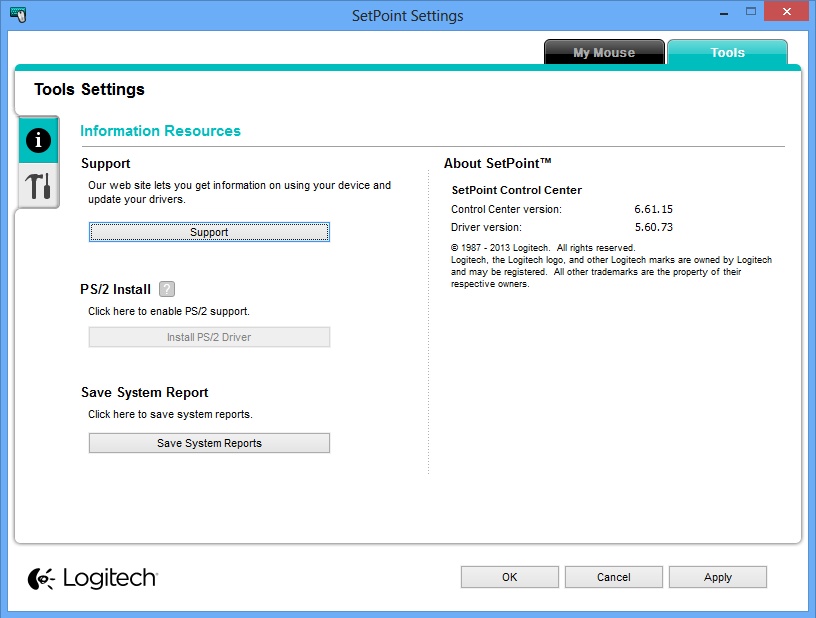Click the Logitech logo

(x=93, y=578)
